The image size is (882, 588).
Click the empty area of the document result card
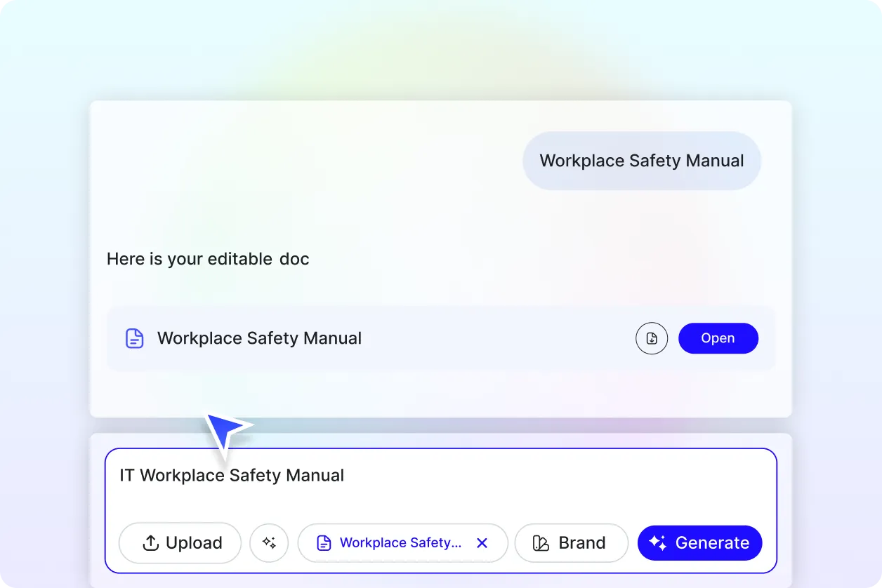[x=492, y=338]
